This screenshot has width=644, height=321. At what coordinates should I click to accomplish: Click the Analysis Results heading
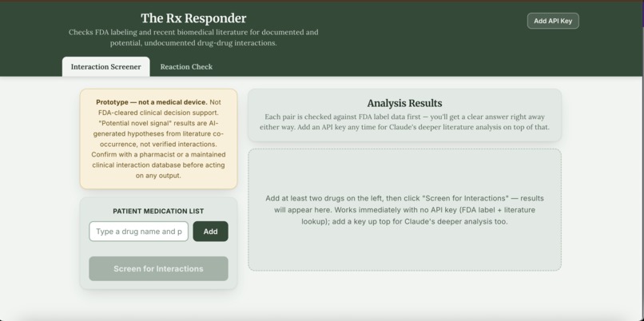pos(404,104)
